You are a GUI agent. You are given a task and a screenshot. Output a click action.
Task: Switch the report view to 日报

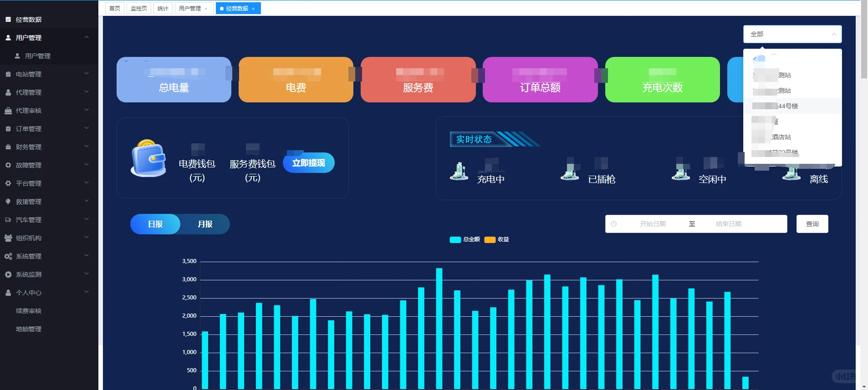tap(155, 224)
